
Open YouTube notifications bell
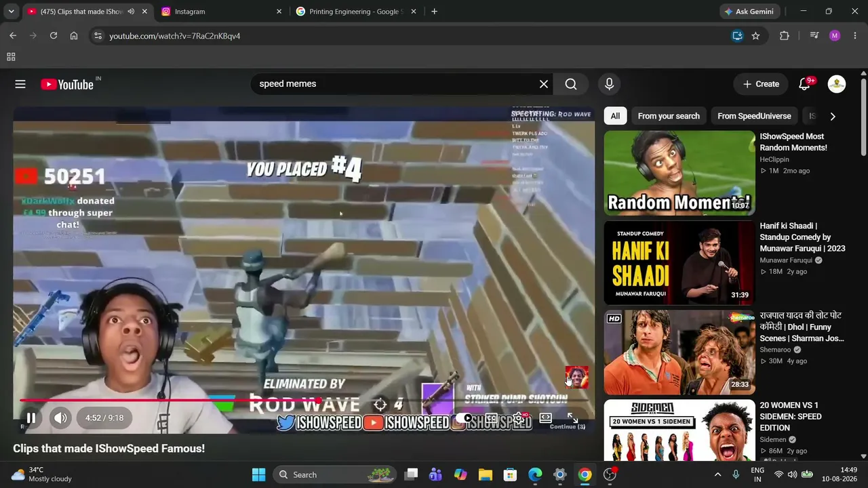(805, 84)
